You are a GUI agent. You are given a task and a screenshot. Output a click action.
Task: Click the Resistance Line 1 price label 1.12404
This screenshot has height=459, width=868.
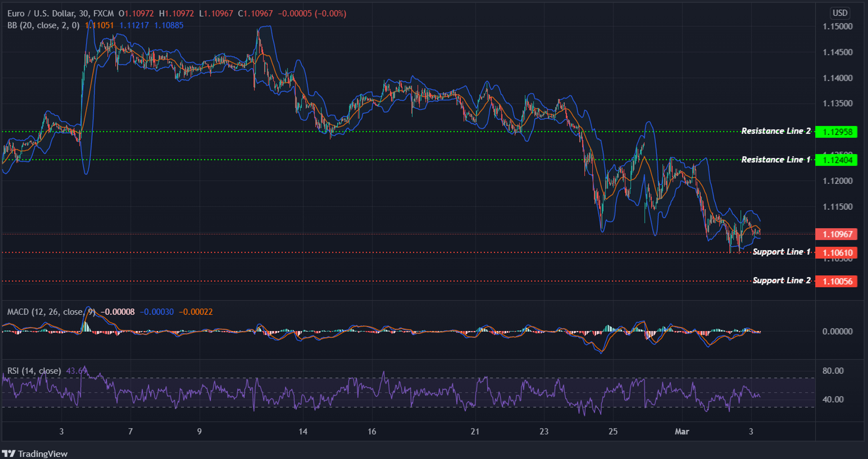point(837,160)
